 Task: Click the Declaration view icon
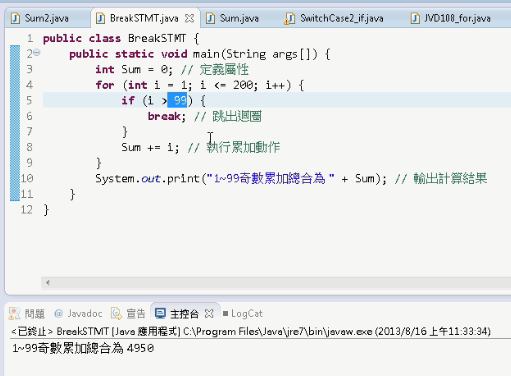116,314
